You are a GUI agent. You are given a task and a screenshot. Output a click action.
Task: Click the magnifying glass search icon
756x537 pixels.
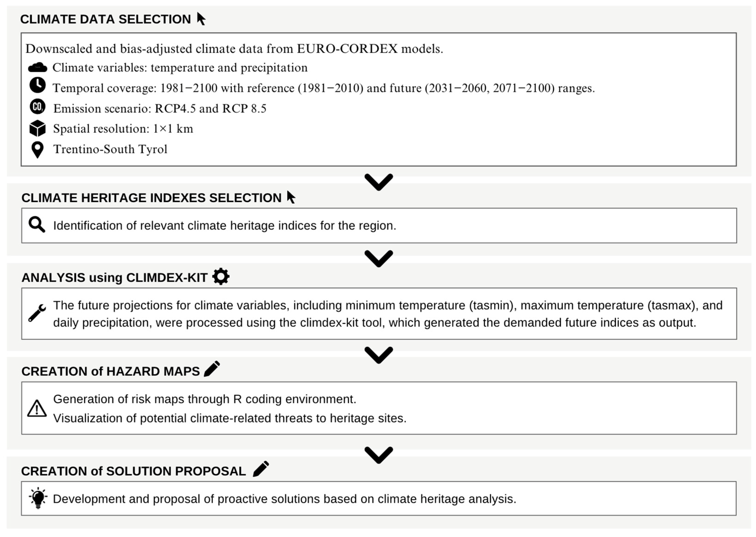pyautogui.click(x=37, y=225)
